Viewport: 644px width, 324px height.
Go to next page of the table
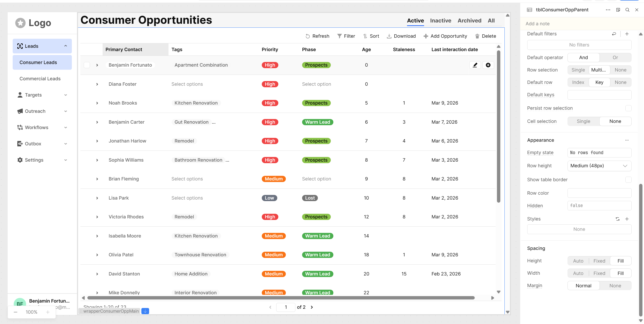pyautogui.click(x=312, y=307)
